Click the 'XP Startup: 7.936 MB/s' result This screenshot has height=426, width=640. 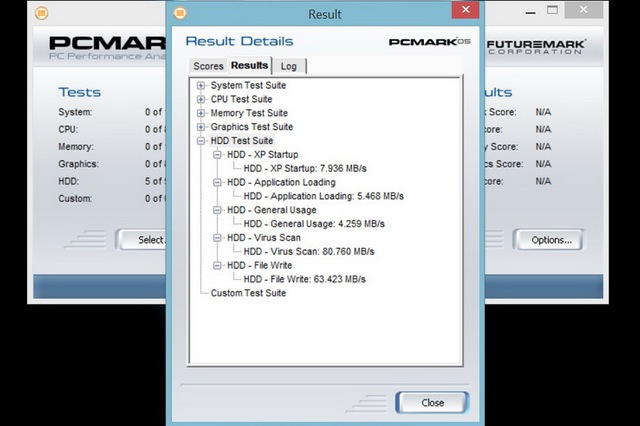coord(305,169)
